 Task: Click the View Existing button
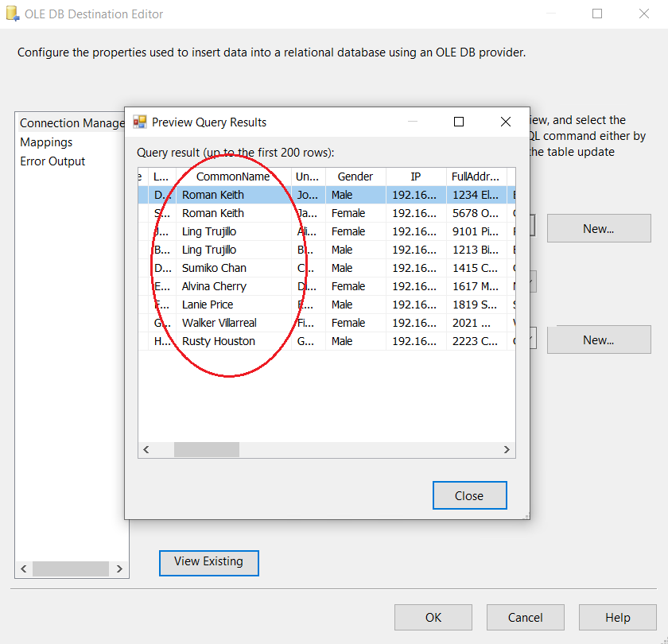point(208,562)
